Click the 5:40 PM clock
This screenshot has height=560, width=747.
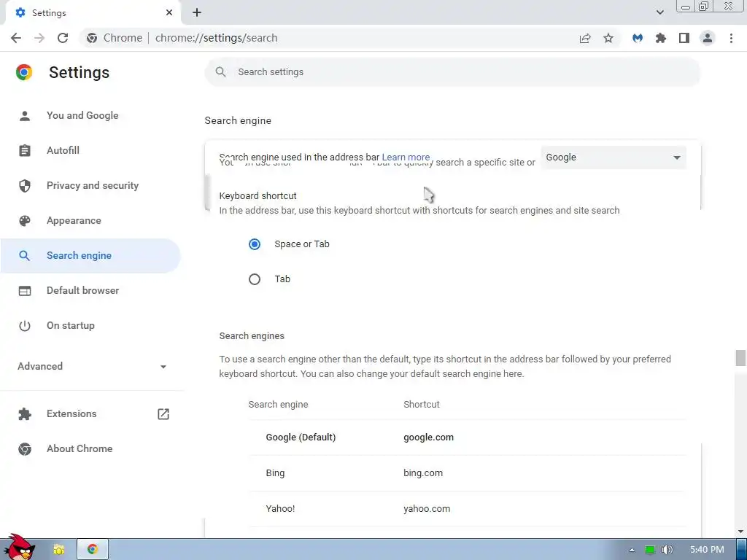click(x=707, y=550)
